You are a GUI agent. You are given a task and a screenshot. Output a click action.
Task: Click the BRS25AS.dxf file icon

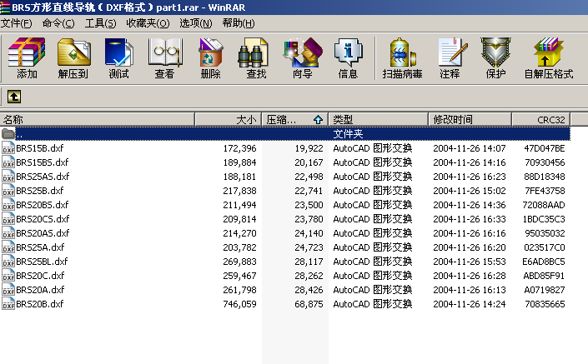(8, 177)
